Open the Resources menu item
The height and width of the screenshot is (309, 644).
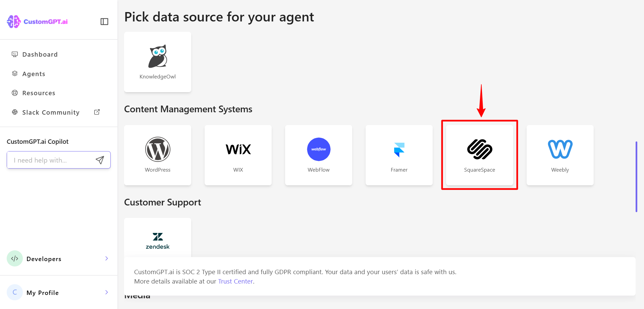[39, 93]
